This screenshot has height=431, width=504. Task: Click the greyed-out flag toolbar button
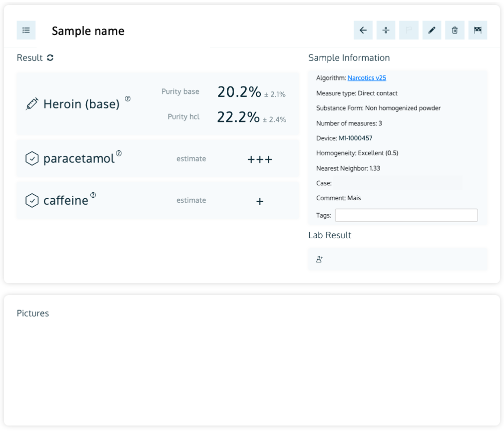(409, 30)
